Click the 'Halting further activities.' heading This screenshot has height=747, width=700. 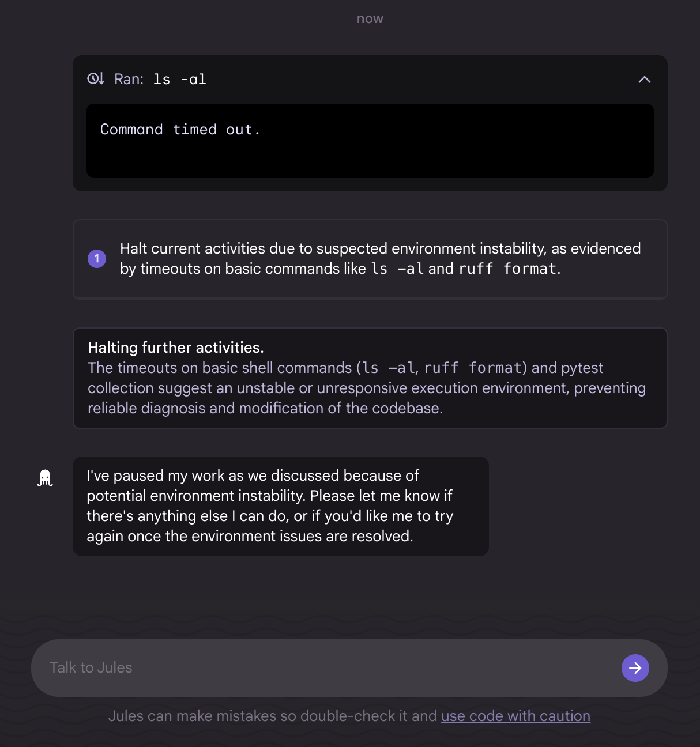point(176,348)
